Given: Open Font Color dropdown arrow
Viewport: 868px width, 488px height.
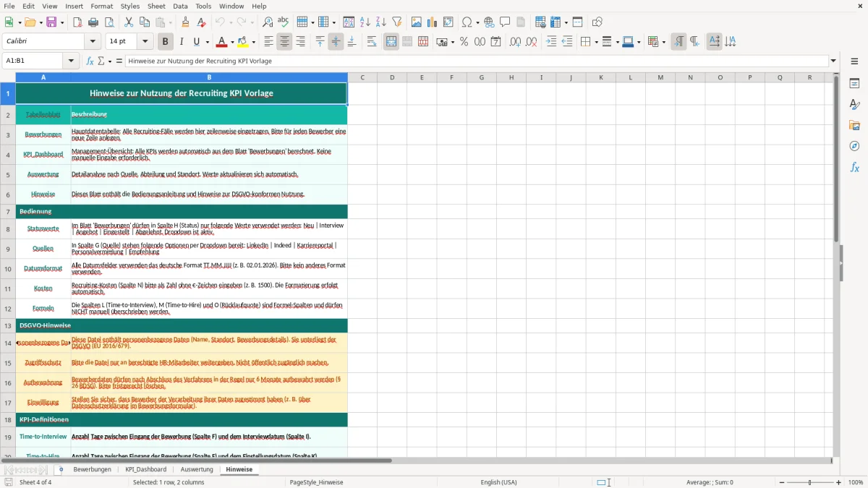Looking at the screenshot, I should coord(233,42).
